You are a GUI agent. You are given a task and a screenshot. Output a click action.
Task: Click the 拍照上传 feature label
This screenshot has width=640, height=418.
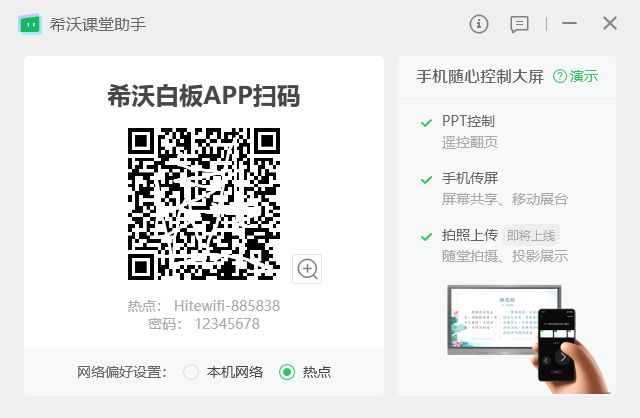[x=470, y=235]
